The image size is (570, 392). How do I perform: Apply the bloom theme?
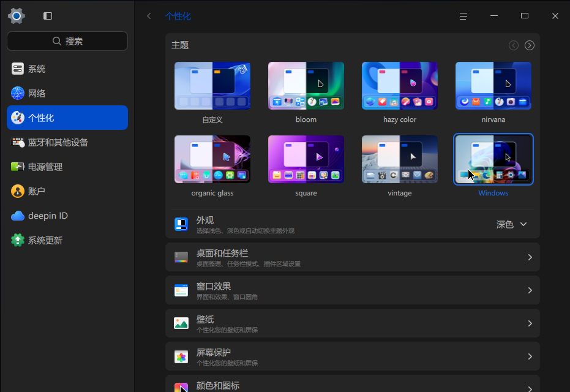pos(306,86)
